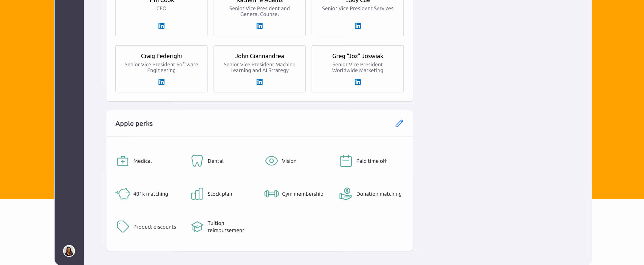Click the Product discounts tag icon
The width and height of the screenshot is (644, 265).
point(123,227)
